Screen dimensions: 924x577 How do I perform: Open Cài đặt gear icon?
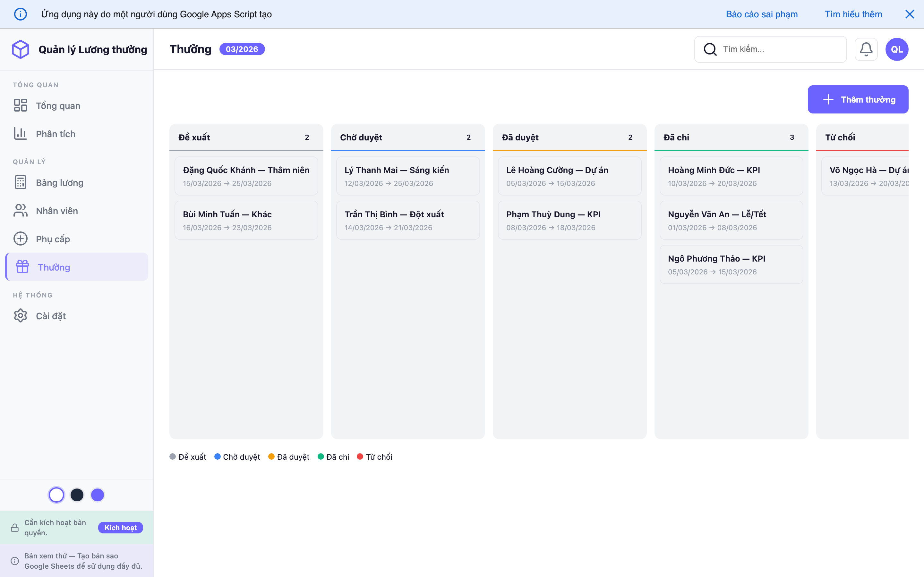(x=21, y=316)
